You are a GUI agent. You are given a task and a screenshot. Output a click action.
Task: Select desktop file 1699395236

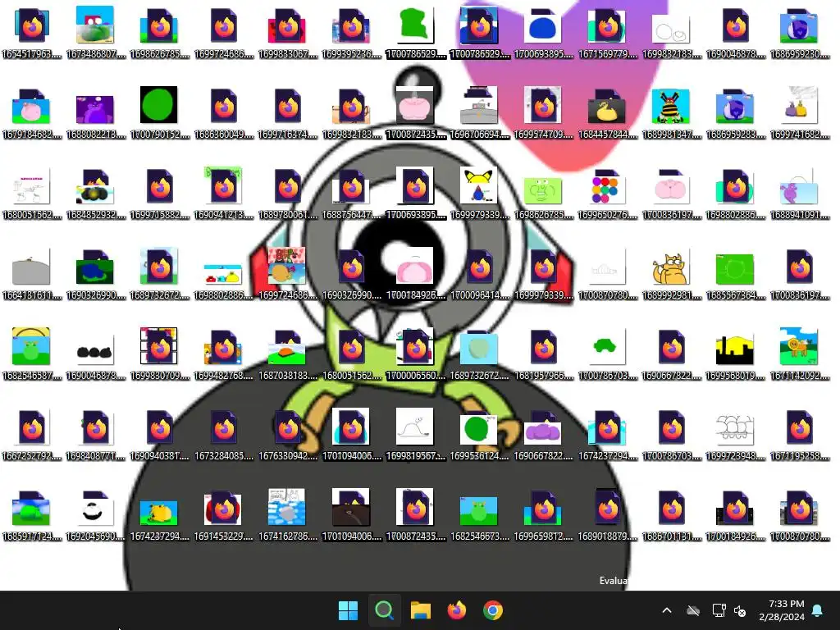(x=351, y=33)
